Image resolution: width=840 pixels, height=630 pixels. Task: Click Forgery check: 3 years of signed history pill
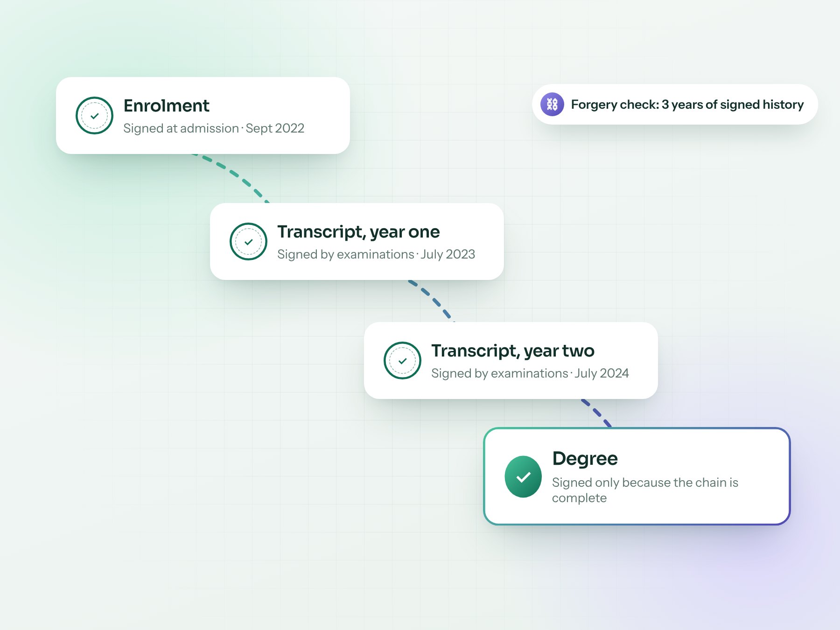(675, 104)
